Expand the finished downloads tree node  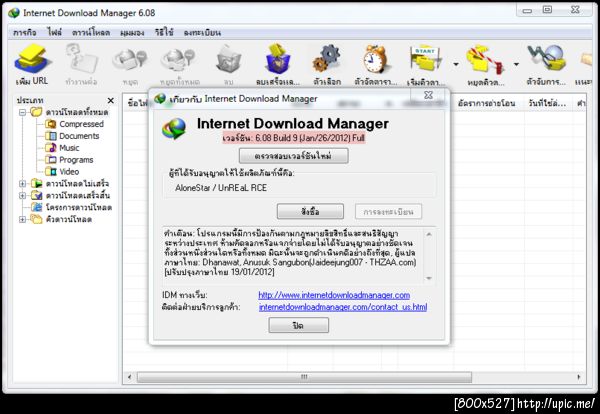coord(22,196)
